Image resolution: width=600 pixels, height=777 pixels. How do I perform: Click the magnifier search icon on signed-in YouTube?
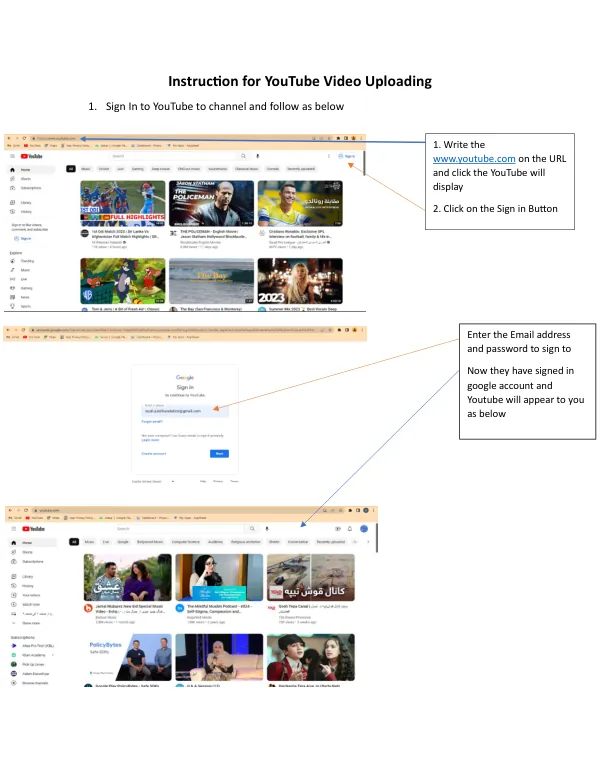pos(252,529)
